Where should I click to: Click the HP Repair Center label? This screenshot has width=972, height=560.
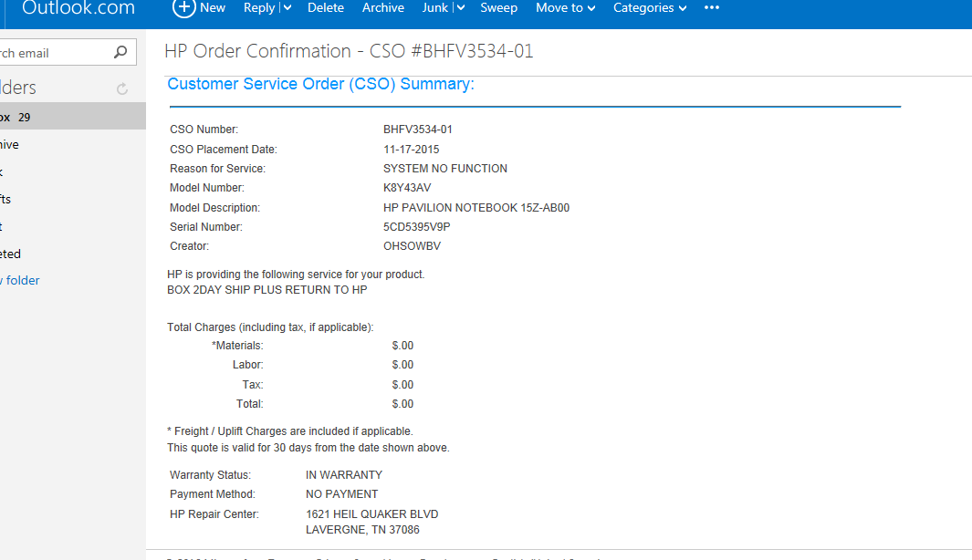214,514
